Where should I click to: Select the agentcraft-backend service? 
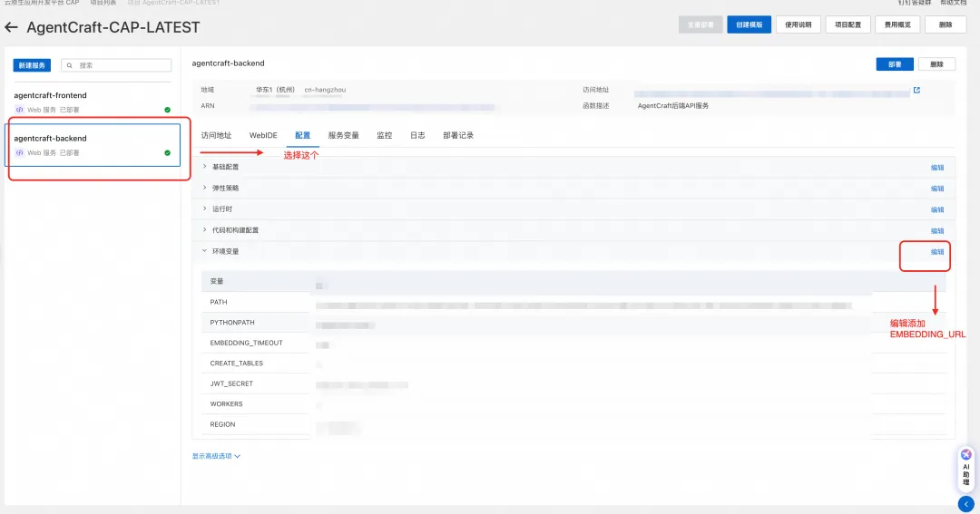click(x=93, y=145)
